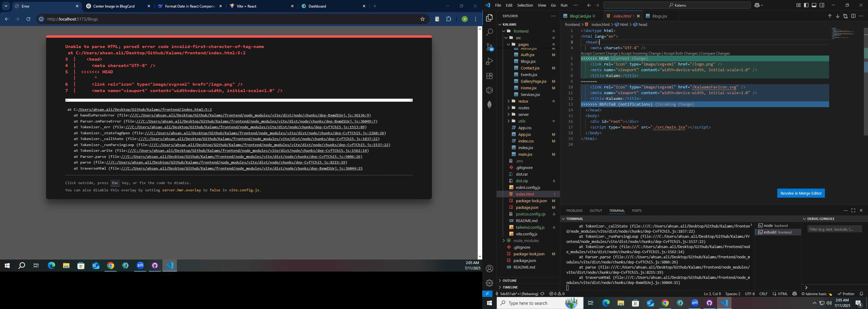Screen dimensions: 868x309
Task: Click the Chrome address bar URL
Action: (73, 19)
